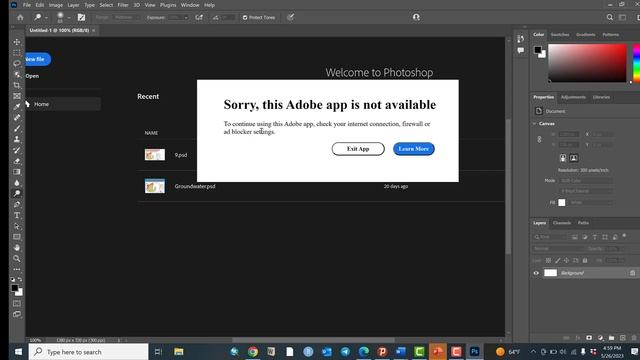640x360 pixels.
Task: Open the 9.psd thumbnail
Action: 155,155
